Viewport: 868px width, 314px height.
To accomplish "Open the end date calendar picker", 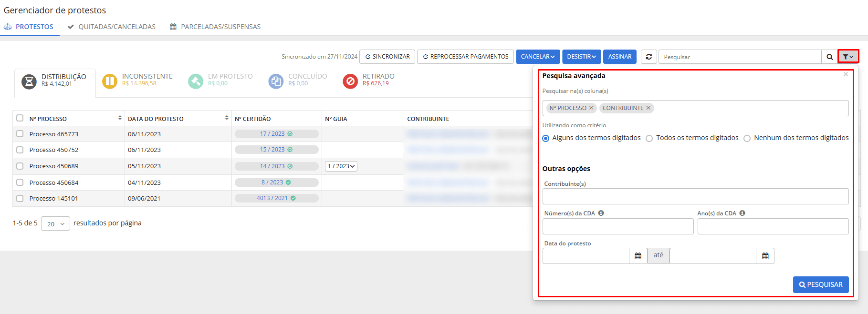I will (765, 256).
